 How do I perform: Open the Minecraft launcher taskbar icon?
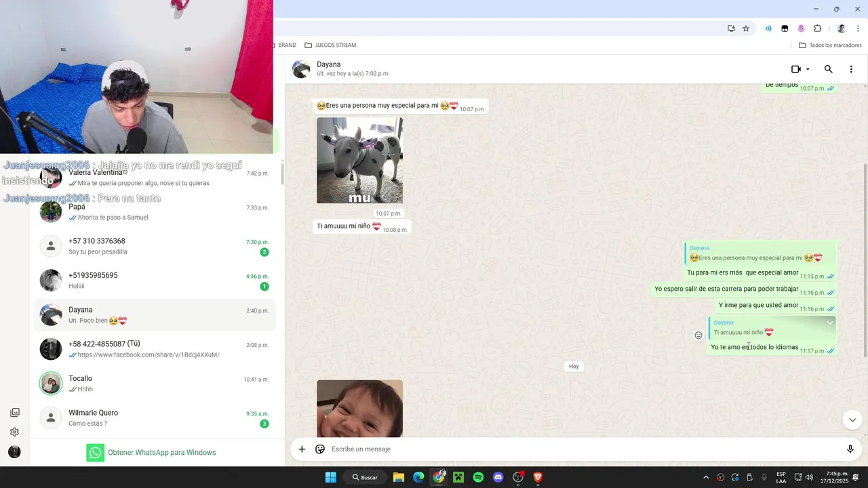[x=458, y=477]
